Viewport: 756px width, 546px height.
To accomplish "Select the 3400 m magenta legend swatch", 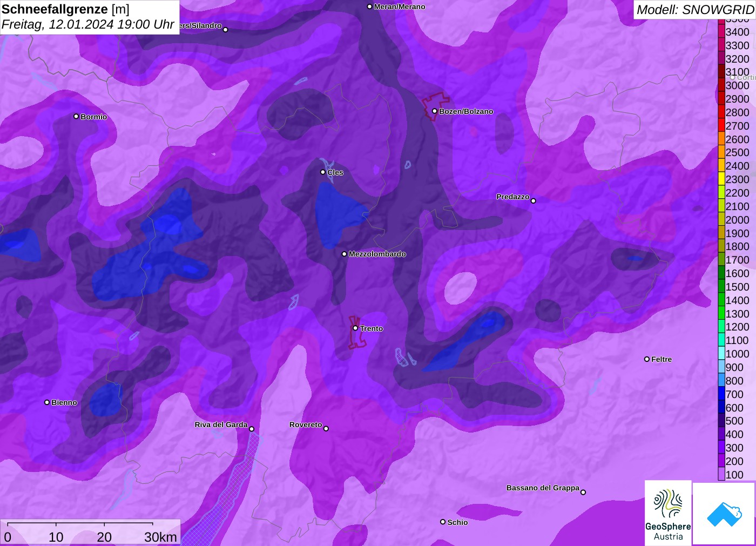I will pos(721,31).
